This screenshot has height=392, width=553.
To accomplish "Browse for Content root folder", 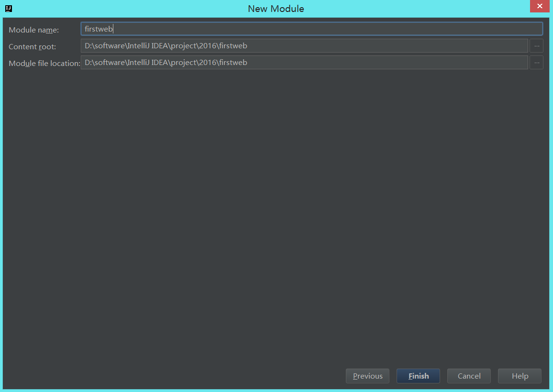I will 536,46.
